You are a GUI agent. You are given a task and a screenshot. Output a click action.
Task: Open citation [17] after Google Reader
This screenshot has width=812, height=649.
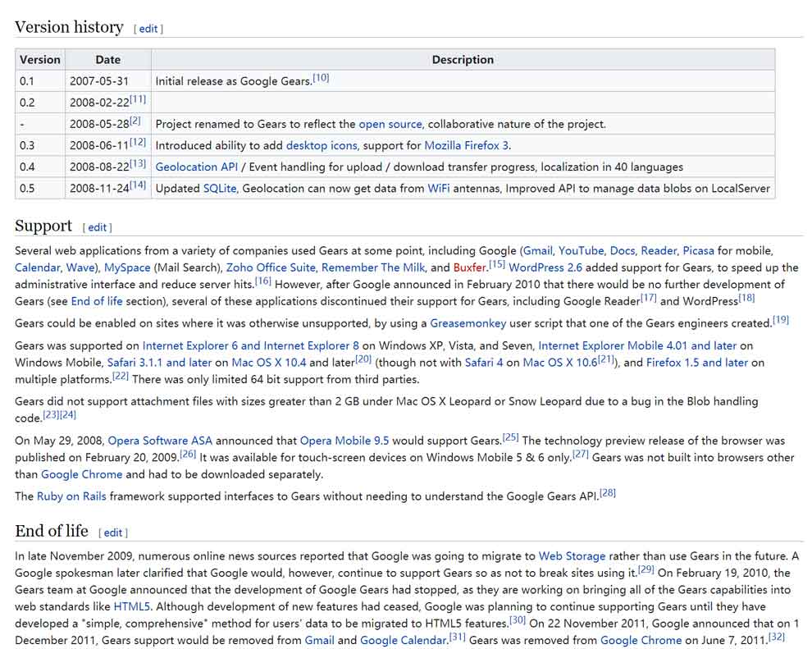[x=648, y=299]
